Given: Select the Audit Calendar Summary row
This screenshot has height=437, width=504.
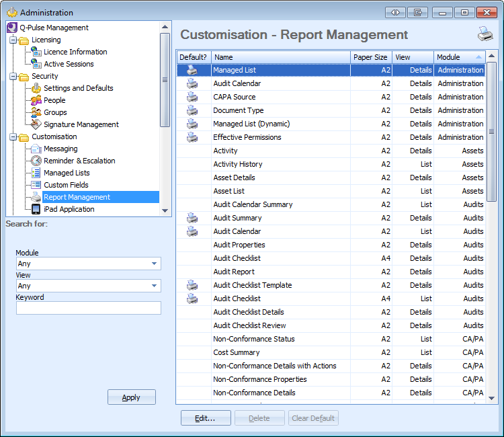Looking at the screenshot, I should click(331, 204).
